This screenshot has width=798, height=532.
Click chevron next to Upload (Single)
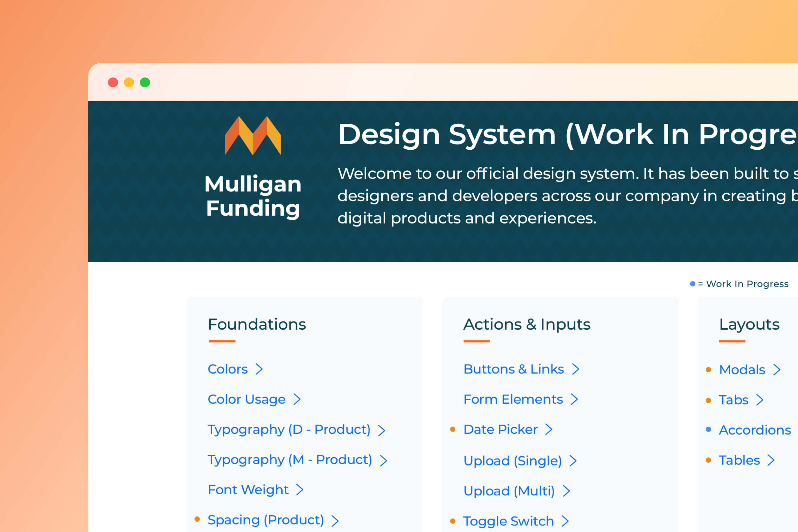[x=573, y=461]
